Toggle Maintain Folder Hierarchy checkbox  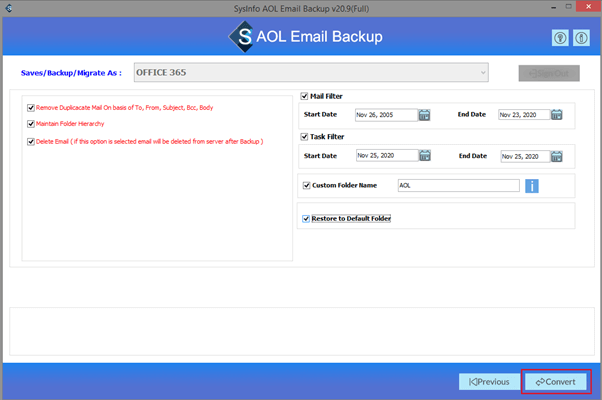click(31, 124)
